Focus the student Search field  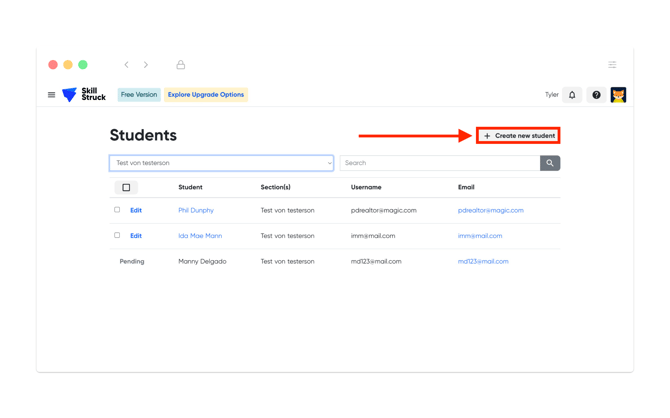[x=440, y=163]
